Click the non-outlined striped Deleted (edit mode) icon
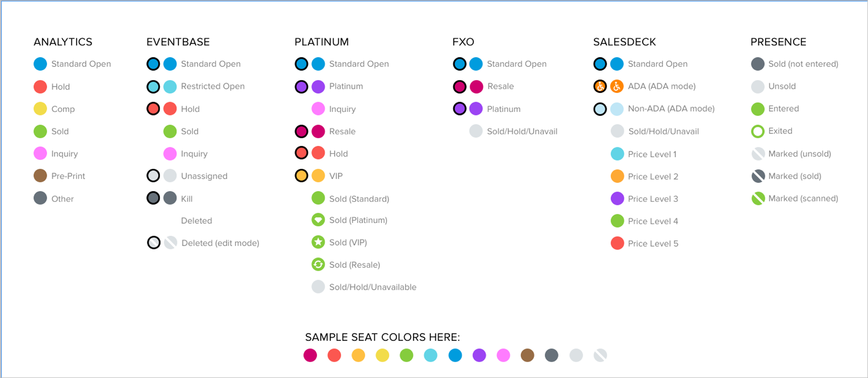 click(170, 243)
